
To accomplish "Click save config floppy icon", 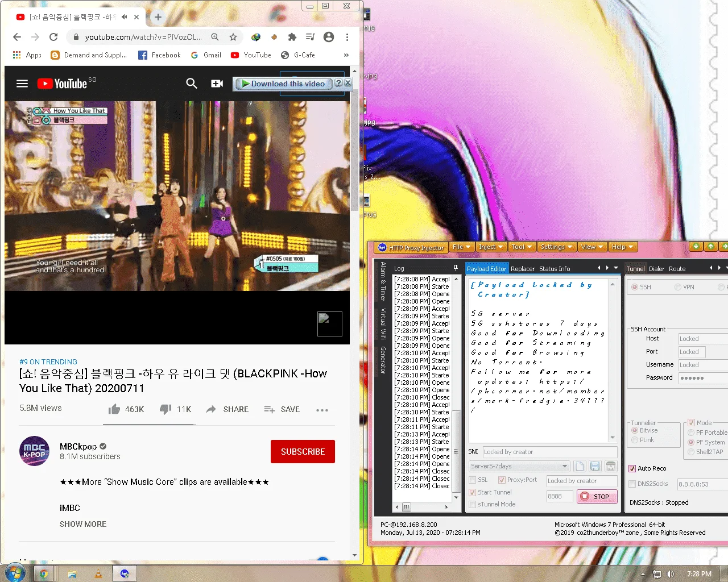I will [595, 466].
